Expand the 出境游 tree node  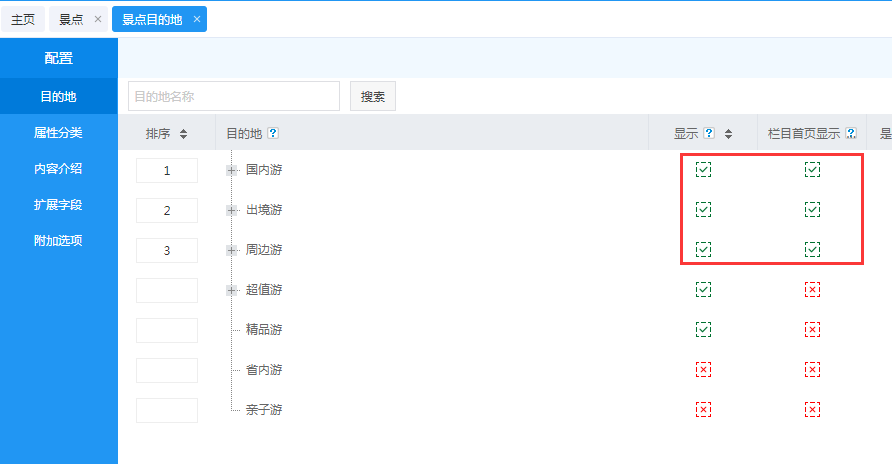(x=232, y=210)
